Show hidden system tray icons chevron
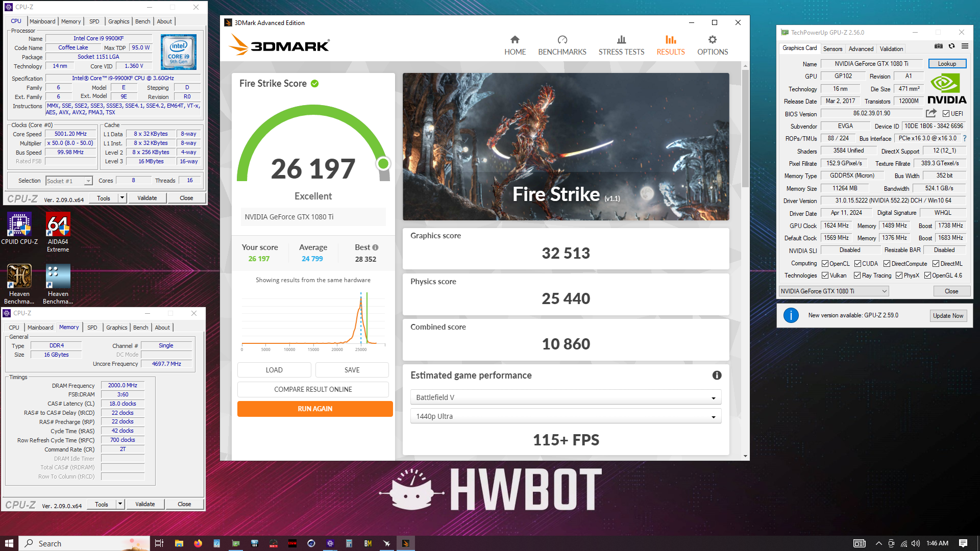980x551 pixels. point(878,543)
